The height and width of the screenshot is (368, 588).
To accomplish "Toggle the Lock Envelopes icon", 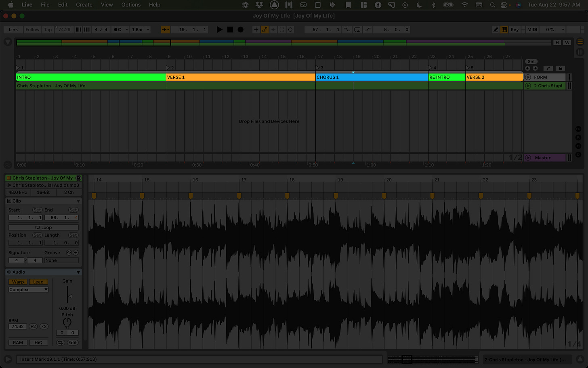I will [x=560, y=68].
